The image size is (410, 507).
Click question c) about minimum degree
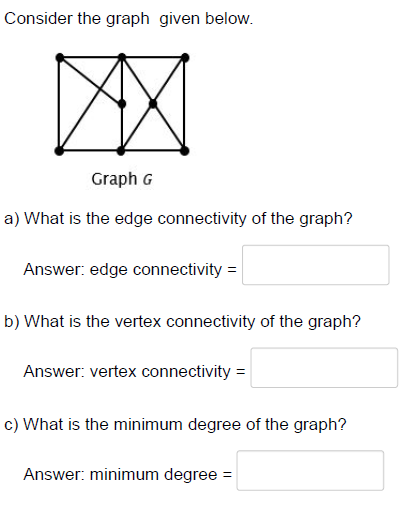(175, 425)
